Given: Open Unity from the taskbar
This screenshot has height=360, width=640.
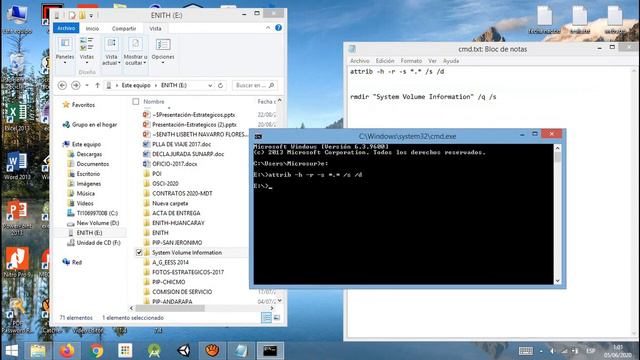Looking at the screenshot, I should pyautogui.click(x=183, y=351).
